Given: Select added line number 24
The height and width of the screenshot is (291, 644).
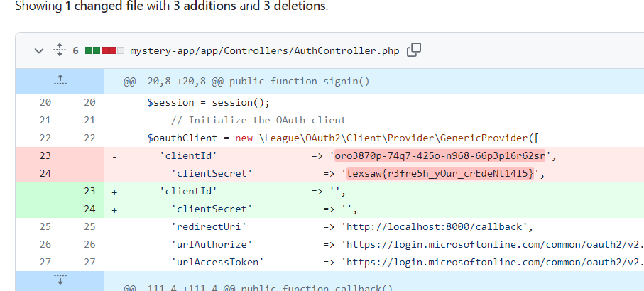Looking at the screenshot, I should (x=89, y=209).
